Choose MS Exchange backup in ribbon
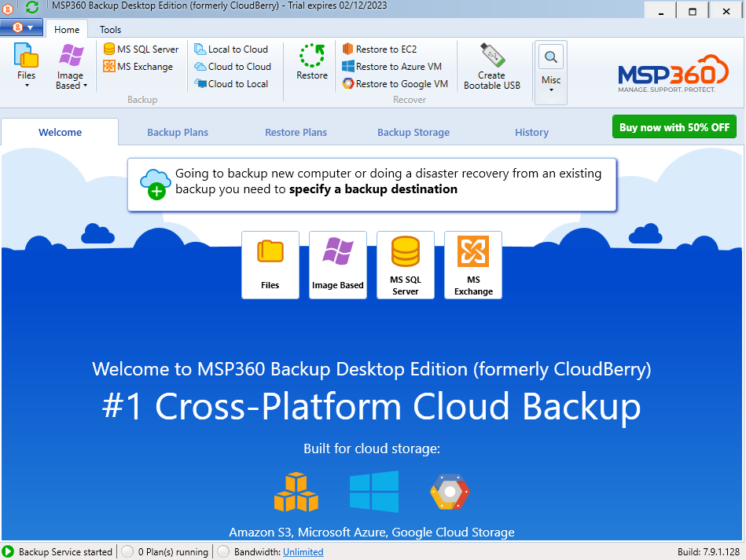This screenshot has width=746, height=560. (x=138, y=67)
